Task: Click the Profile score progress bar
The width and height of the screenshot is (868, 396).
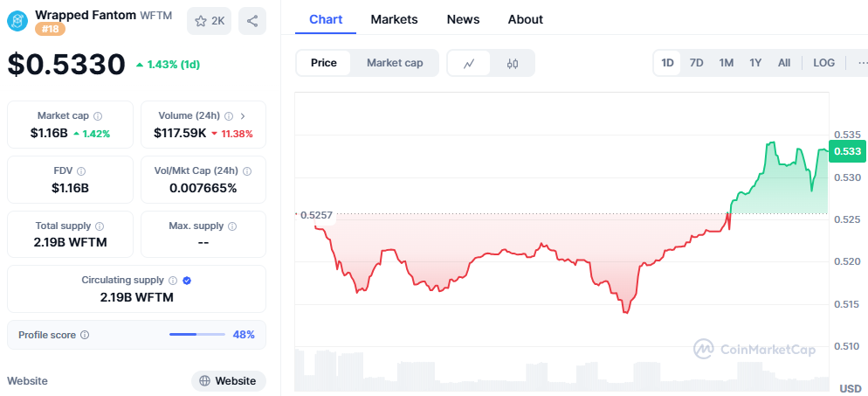Action: 196,335
